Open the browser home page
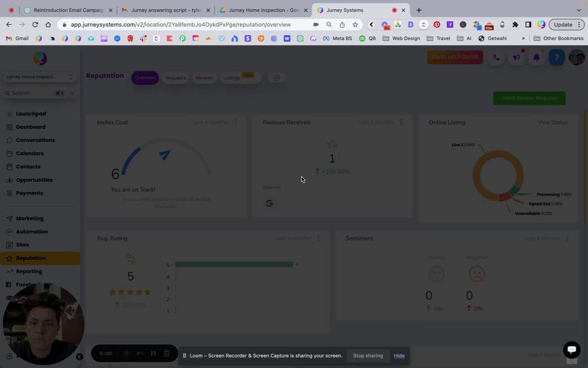The width and height of the screenshot is (588, 368). (x=48, y=25)
